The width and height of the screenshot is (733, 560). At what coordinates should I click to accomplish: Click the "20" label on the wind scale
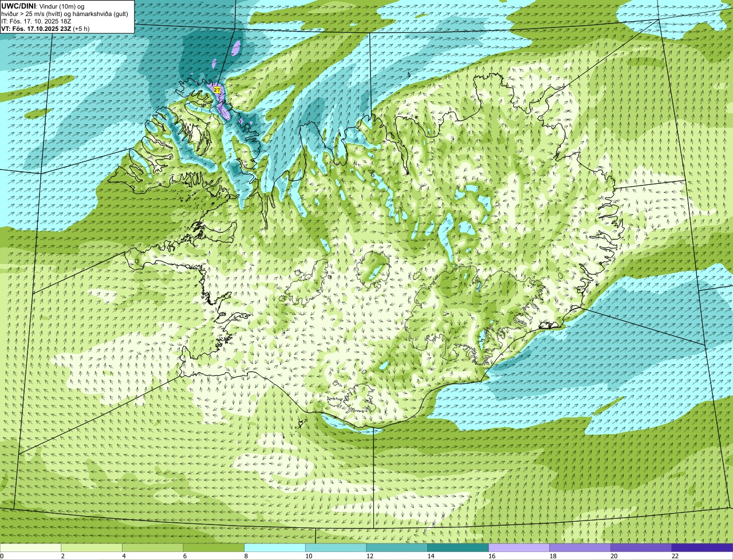[614, 556]
